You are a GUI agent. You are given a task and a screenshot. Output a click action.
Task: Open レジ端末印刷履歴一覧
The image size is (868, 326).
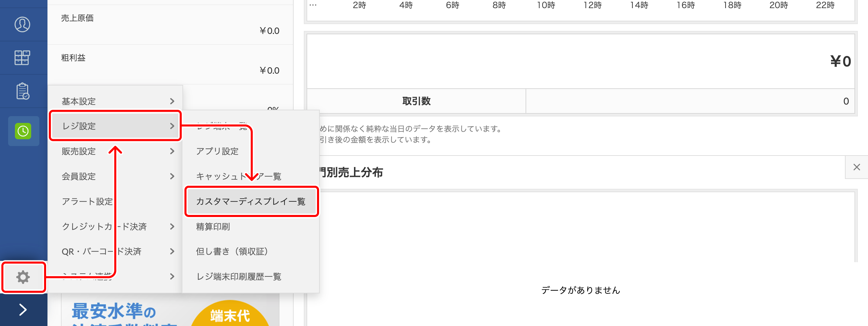pyautogui.click(x=239, y=276)
